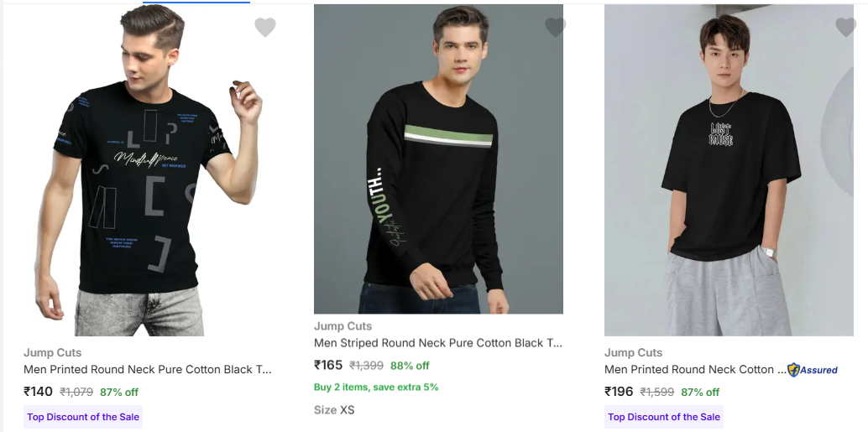Wishlist the ₹140 printed black T-shirt via heart
The width and height of the screenshot is (868, 432).
tap(265, 28)
